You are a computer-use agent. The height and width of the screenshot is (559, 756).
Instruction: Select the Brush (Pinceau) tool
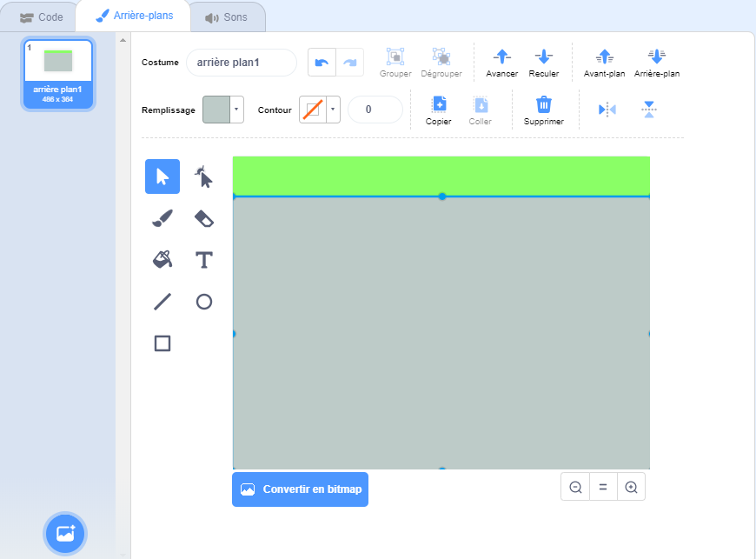click(x=162, y=218)
